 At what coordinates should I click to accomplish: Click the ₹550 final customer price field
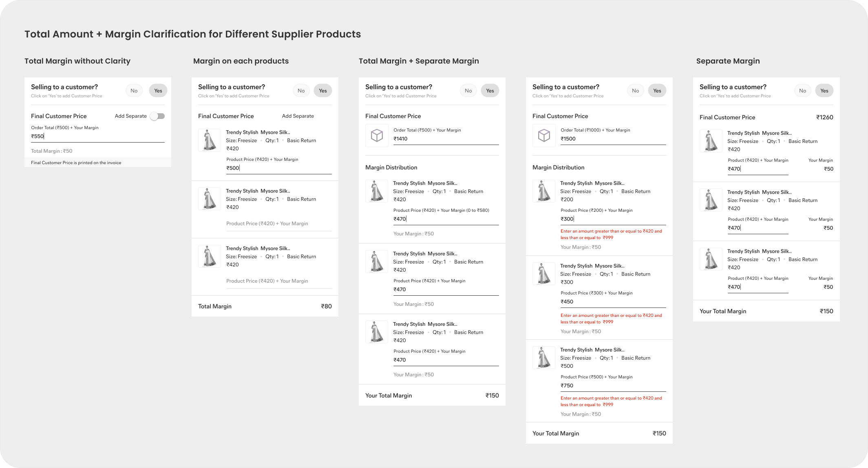(x=98, y=137)
